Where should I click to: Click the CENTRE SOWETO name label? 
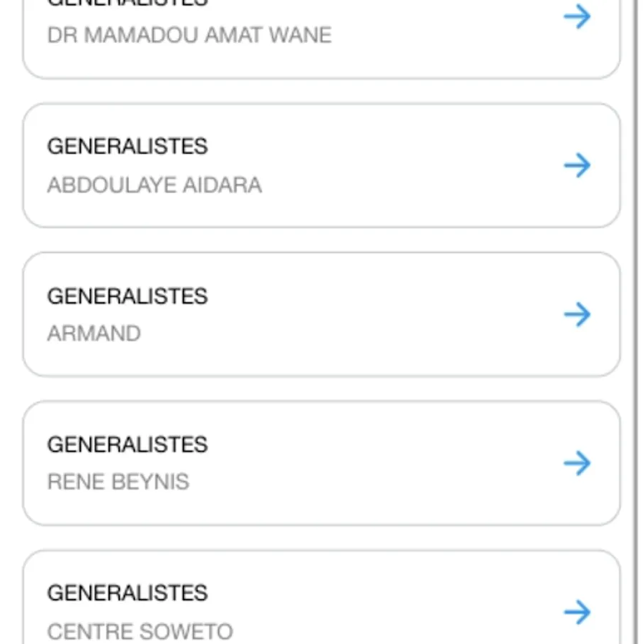[140, 631]
